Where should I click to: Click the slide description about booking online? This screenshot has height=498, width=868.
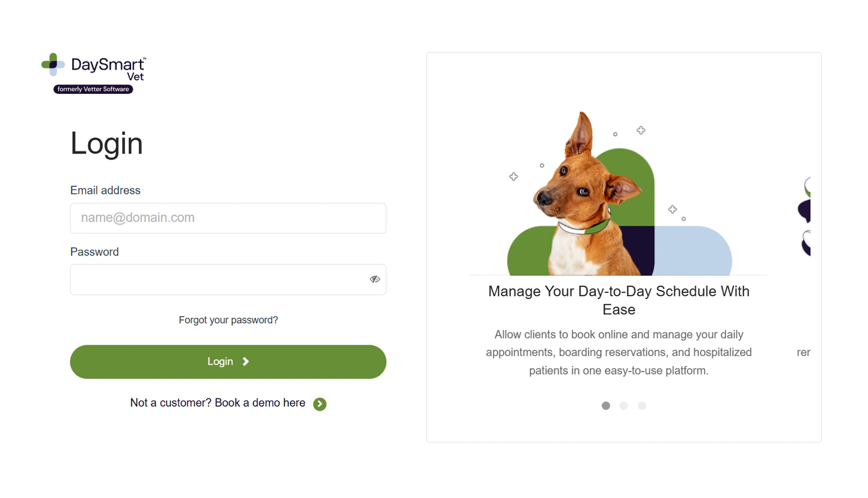pyautogui.click(x=618, y=352)
